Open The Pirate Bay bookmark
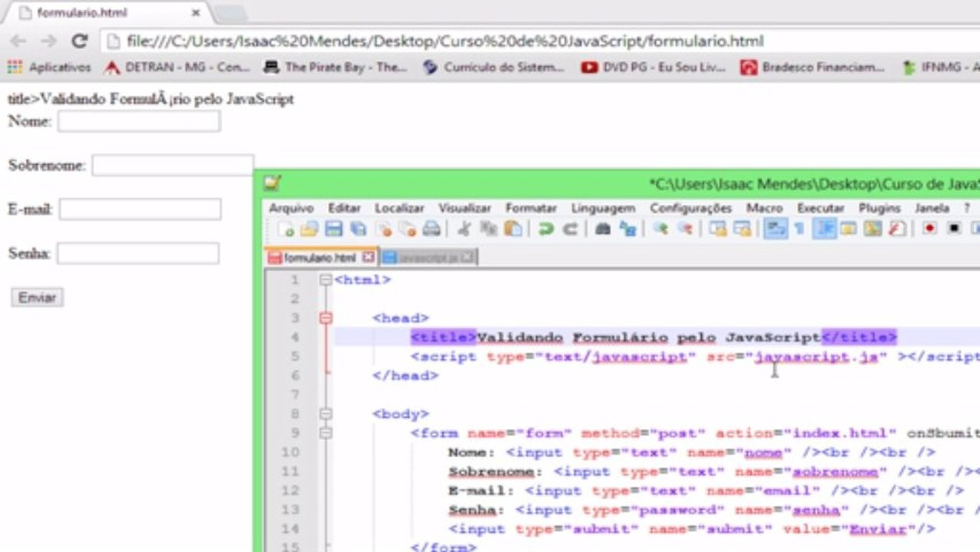 click(x=335, y=67)
